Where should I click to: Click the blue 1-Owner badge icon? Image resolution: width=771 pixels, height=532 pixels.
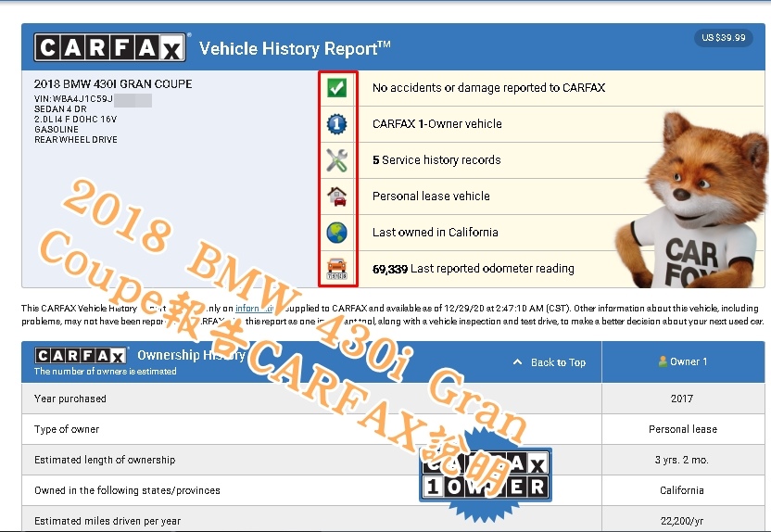(336, 124)
